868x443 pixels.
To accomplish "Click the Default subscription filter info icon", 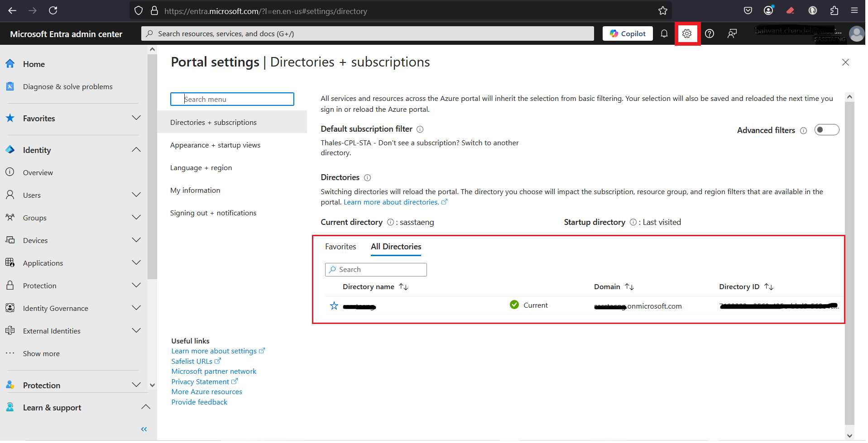I will [x=420, y=129].
